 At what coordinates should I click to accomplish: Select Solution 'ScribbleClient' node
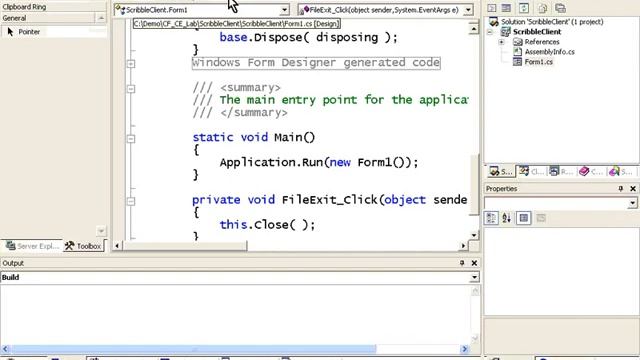click(552, 22)
